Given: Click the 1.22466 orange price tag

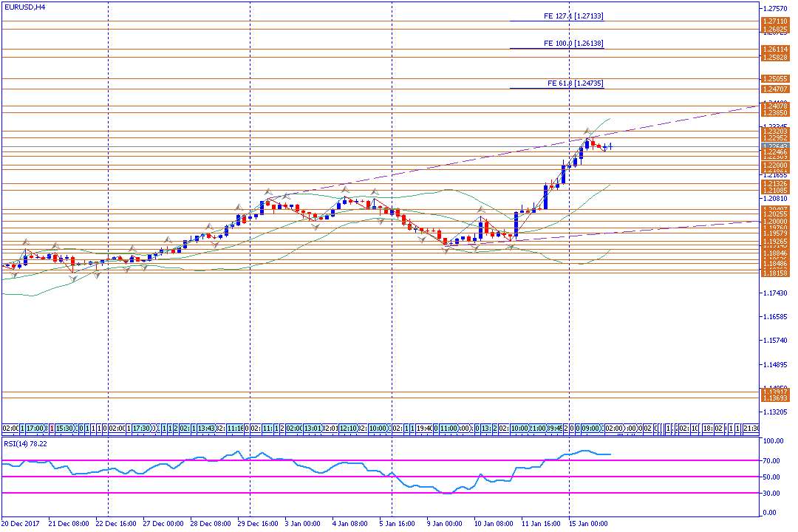Looking at the screenshot, I should [775, 152].
